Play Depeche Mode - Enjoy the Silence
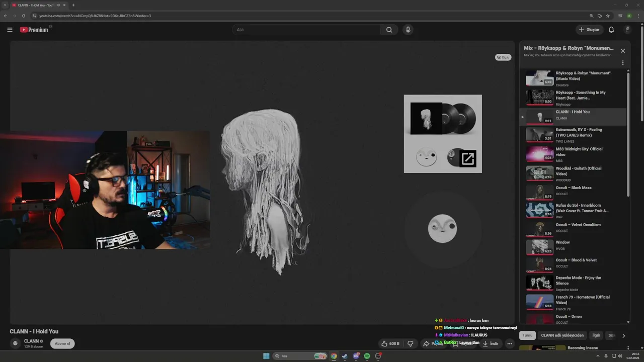This screenshot has height=362, width=644. [573, 283]
